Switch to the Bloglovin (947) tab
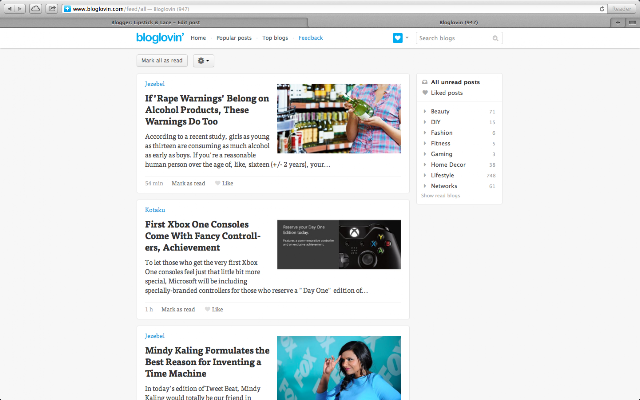The width and height of the screenshot is (640, 400). coord(459,22)
